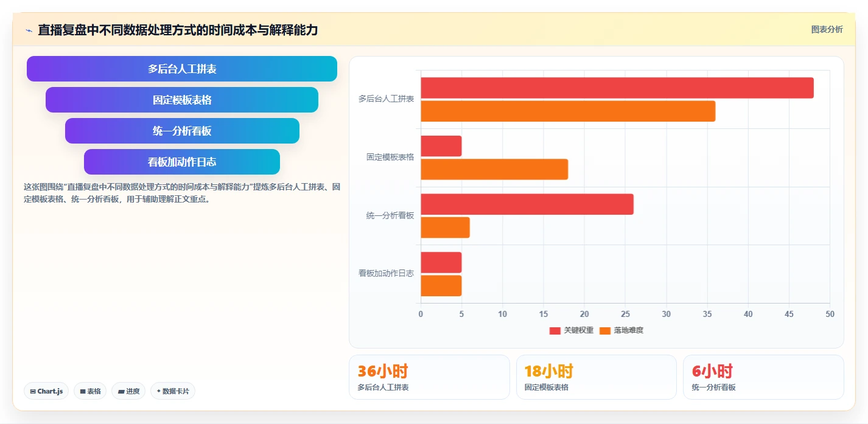868x424 pixels.
Task: Click the 固定模板表格 y-axis label
Action: click(x=390, y=157)
